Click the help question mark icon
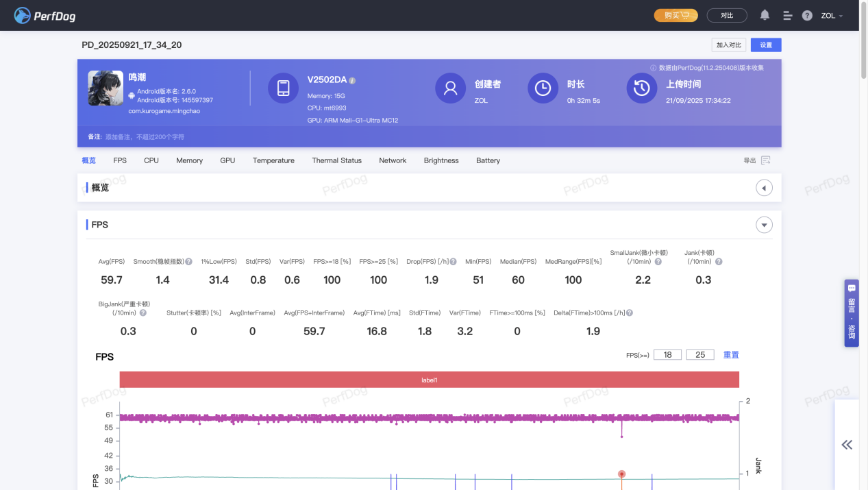The image size is (868, 490). [807, 16]
